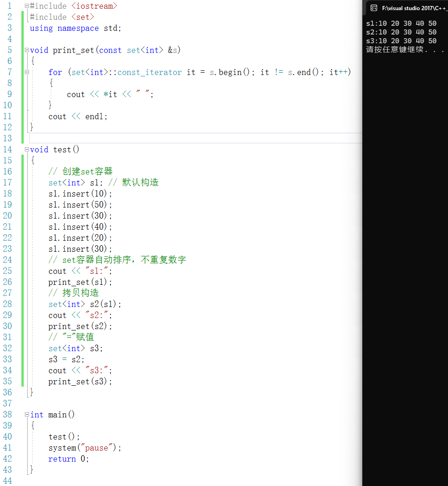This screenshot has height=486, width=448.
Task: Click on '#include <iostream>' text
Action: pos(74,6)
